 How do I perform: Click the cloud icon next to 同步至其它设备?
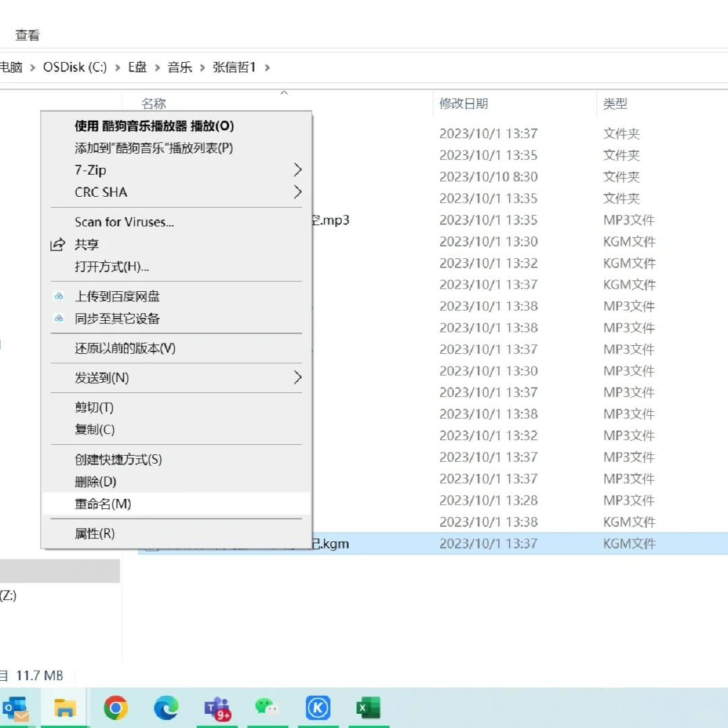tap(60, 317)
